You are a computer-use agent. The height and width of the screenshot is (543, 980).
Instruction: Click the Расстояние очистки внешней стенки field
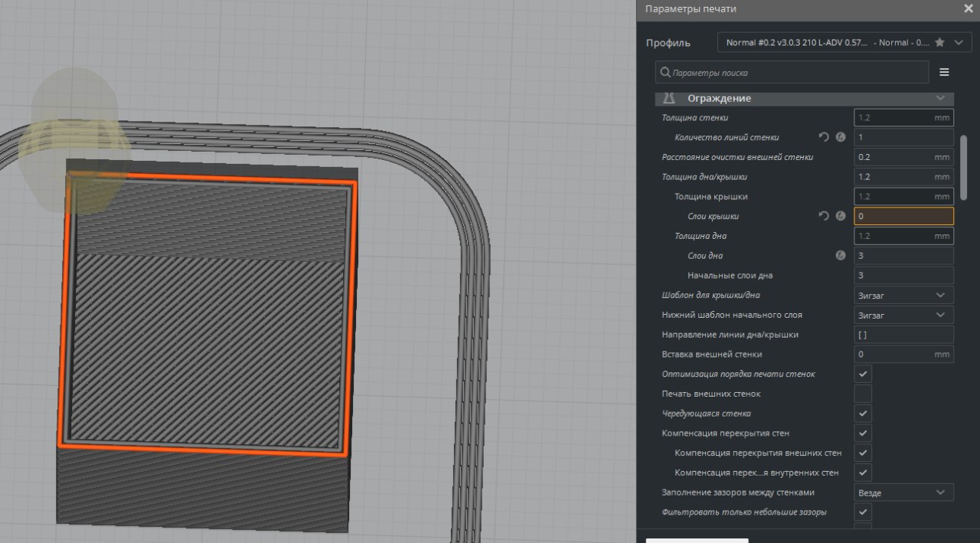tap(903, 157)
